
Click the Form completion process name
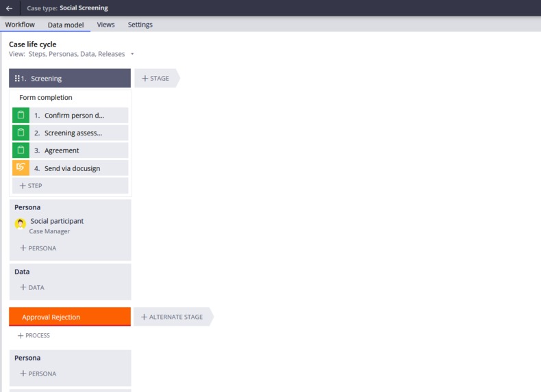click(46, 97)
